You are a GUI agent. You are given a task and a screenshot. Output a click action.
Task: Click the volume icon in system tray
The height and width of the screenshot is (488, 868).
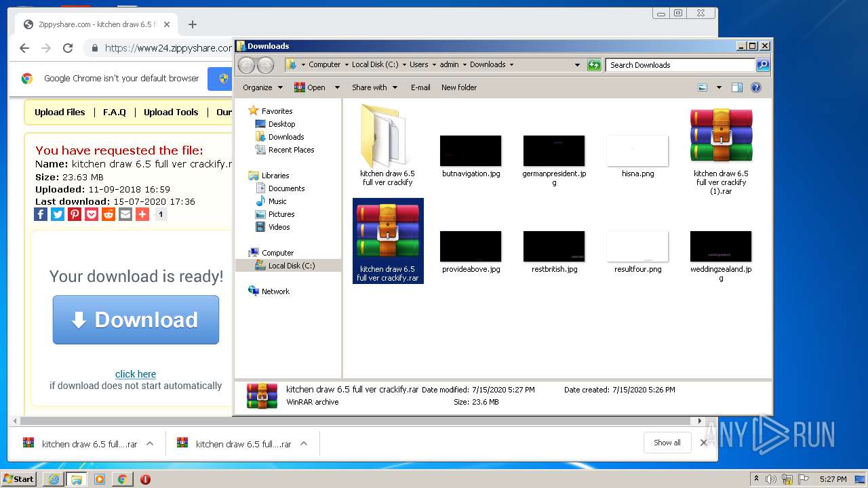(772, 479)
